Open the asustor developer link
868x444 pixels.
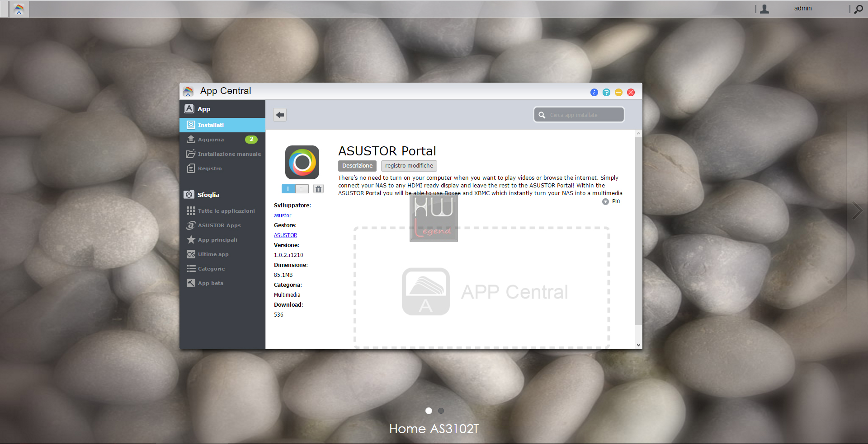[283, 215]
